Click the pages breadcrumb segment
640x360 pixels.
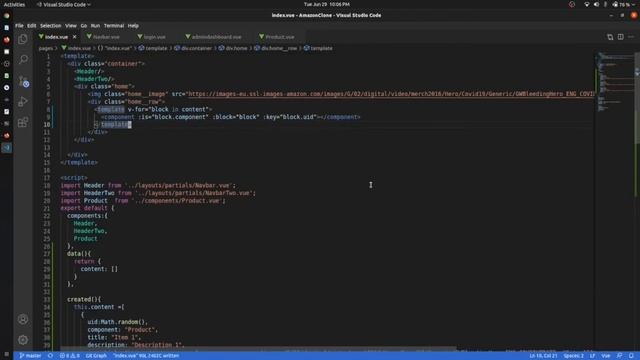point(45,48)
